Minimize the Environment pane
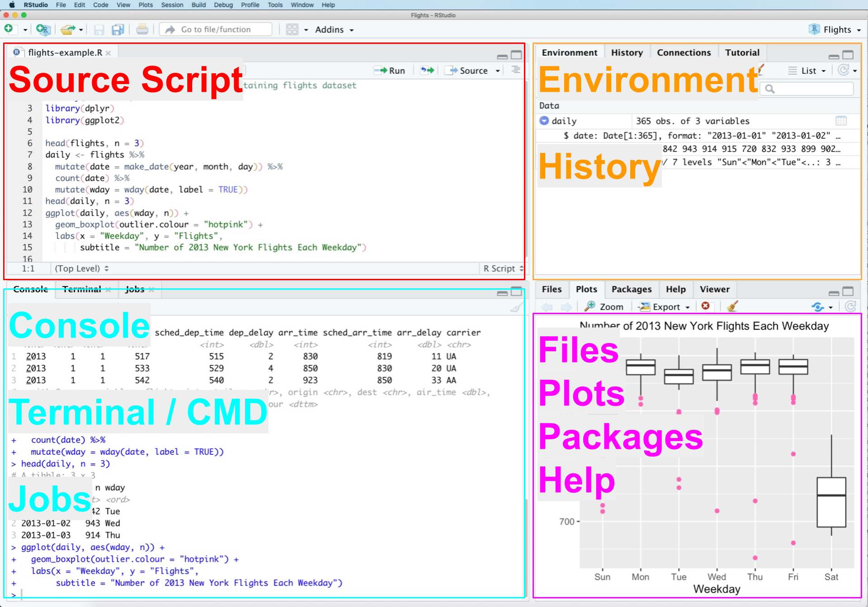 (x=834, y=56)
